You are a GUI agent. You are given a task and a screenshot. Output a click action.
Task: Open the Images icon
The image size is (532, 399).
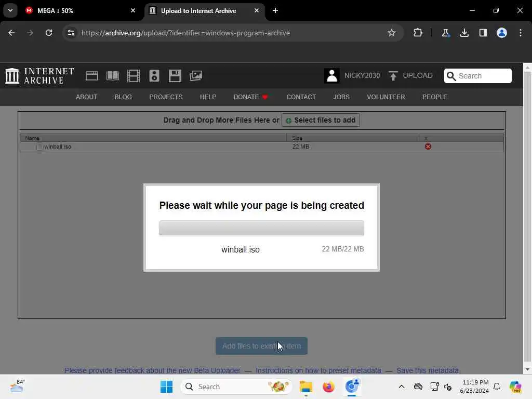[x=196, y=76]
